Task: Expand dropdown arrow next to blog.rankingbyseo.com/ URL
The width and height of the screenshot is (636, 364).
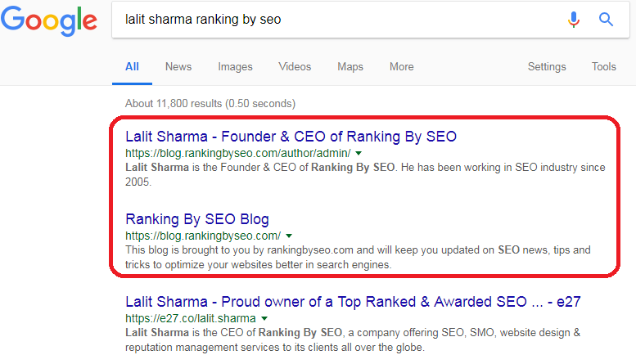Action: pyautogui.click(x=289, y=236)
